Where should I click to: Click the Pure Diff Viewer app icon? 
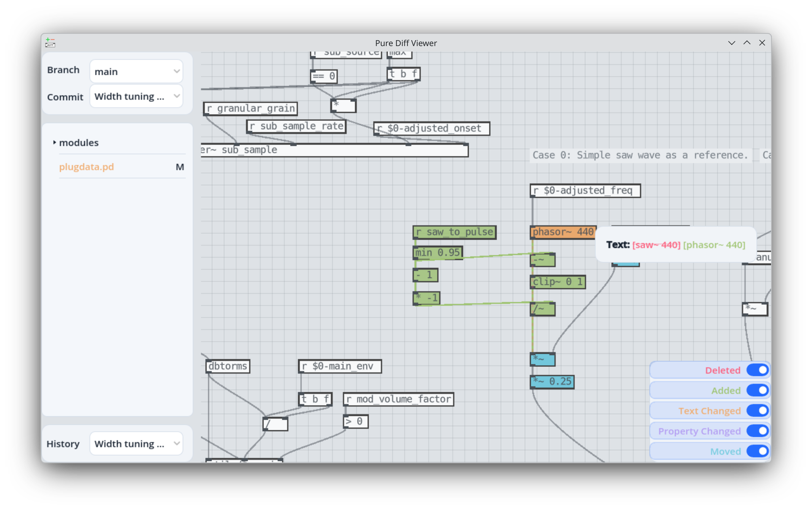[x=50, y=43]
